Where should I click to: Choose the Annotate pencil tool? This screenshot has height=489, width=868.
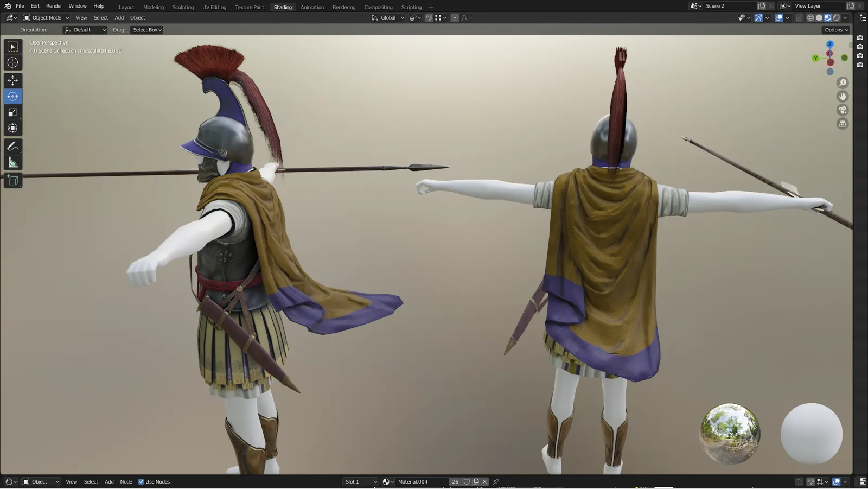(x=12, y=147)
